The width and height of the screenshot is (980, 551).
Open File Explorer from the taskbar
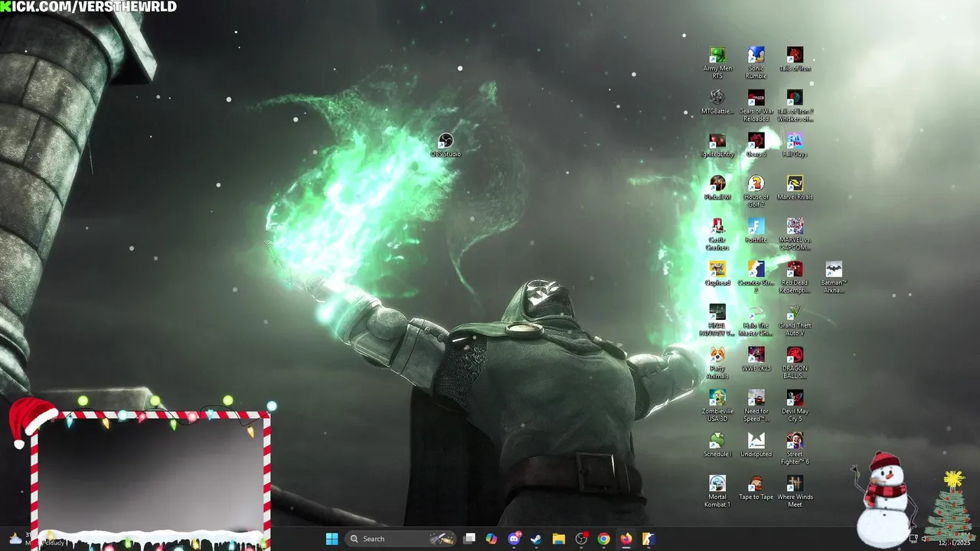click(559, 539)
